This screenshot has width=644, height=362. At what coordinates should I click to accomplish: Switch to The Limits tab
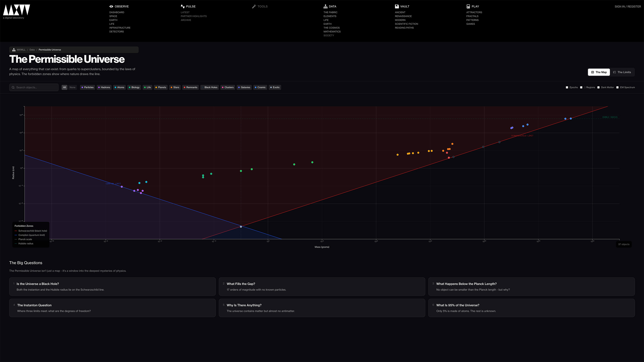(x=623, y=72)
